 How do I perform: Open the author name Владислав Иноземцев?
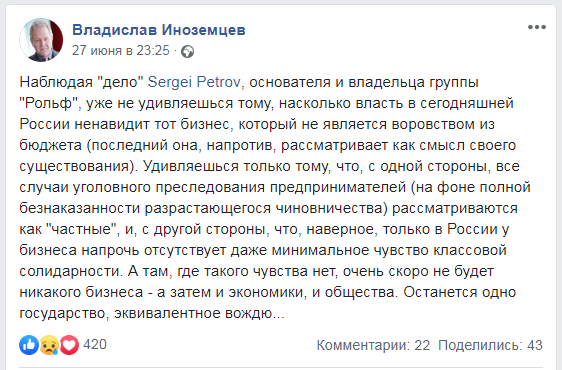159,30
